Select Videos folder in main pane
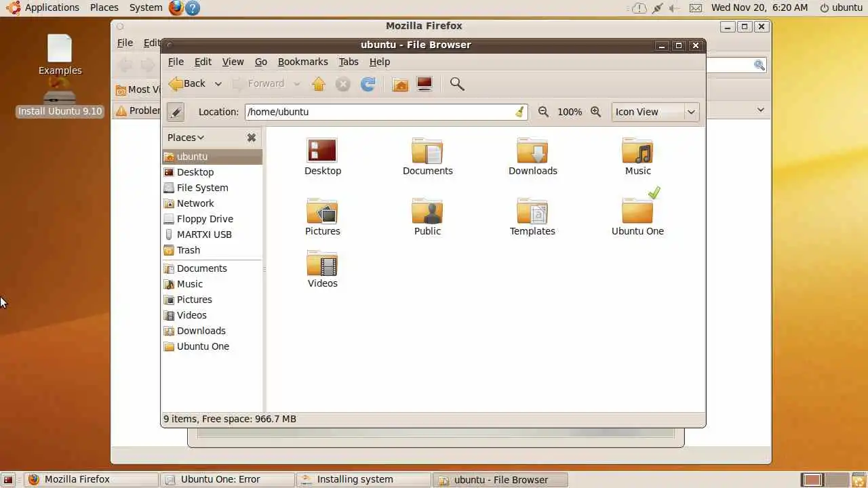 322,269
